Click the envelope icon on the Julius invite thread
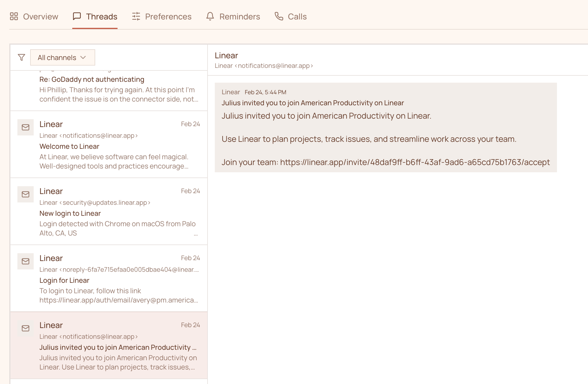The image size is (588, 384). 25,328
